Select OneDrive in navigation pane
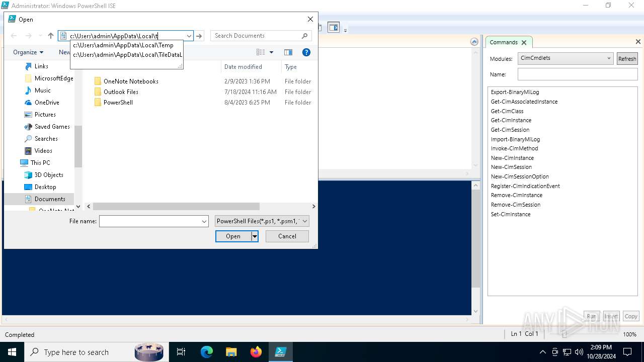644x362 pixels. (x=47, y=103)
